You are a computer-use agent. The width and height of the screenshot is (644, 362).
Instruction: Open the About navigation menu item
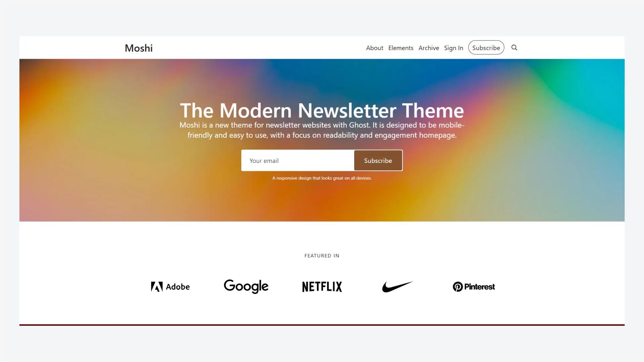coord(375,47)
